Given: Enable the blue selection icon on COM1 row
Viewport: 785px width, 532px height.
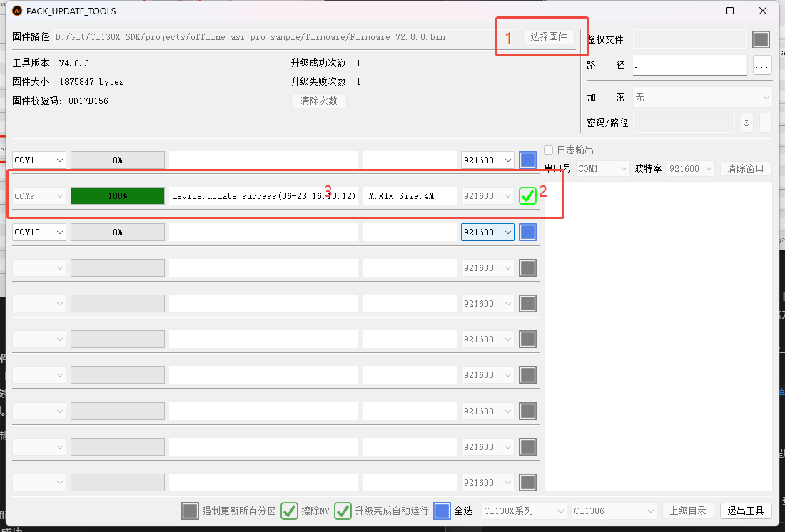Looking at the screenshot, I should point(527,160).
